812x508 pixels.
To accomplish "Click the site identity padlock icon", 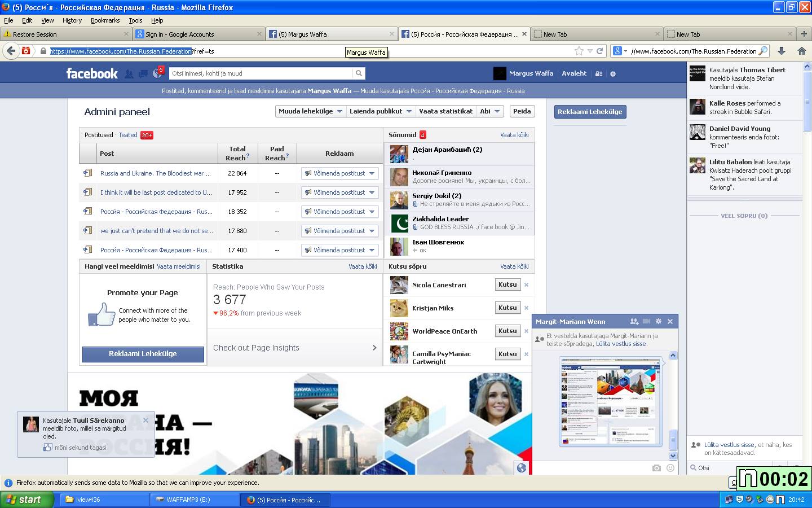I will pos(43,51).
